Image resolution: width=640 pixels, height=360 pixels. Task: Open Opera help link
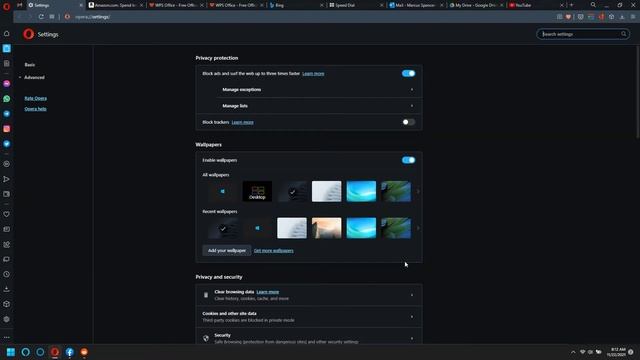pyautogui.click(x=36, y=109)
